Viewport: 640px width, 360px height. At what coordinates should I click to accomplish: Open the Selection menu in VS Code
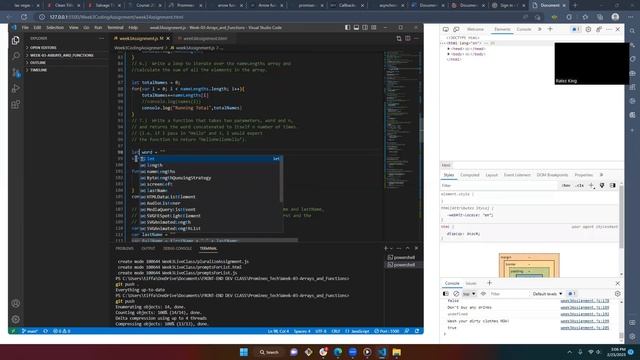55,27
